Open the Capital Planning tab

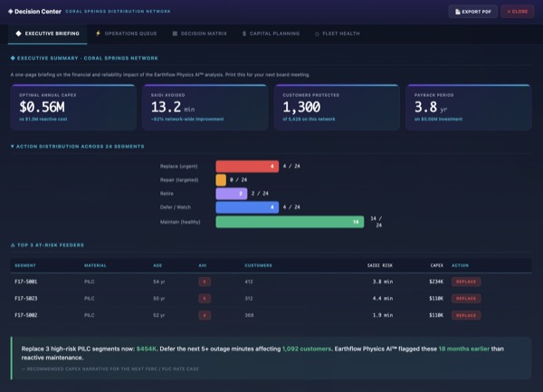click(x=271, y=33)
